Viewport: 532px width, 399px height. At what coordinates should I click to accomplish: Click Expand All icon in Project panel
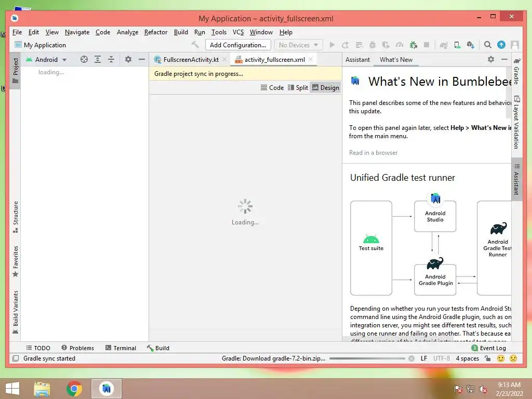pos(98,59)
